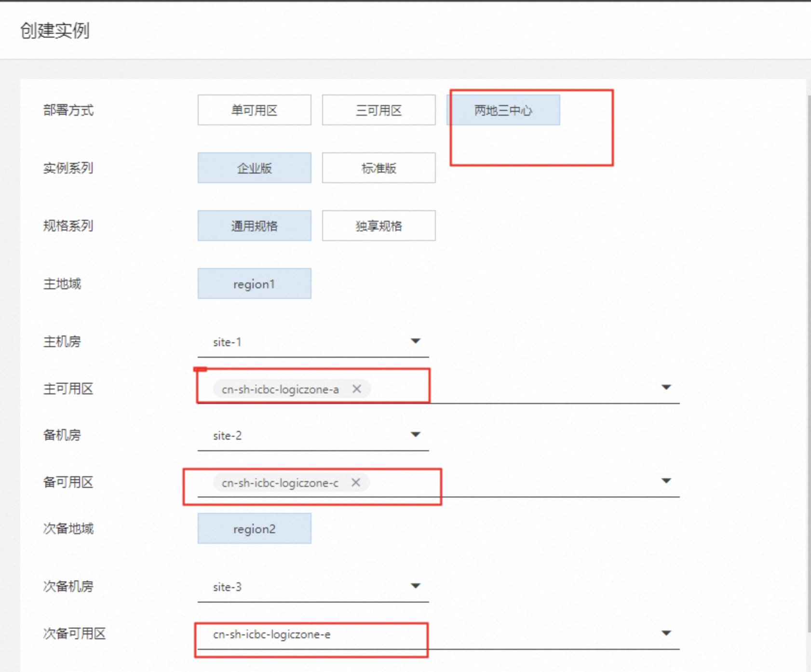
Task: Select region2 as secondary standby region
Action: coord(254,529)
